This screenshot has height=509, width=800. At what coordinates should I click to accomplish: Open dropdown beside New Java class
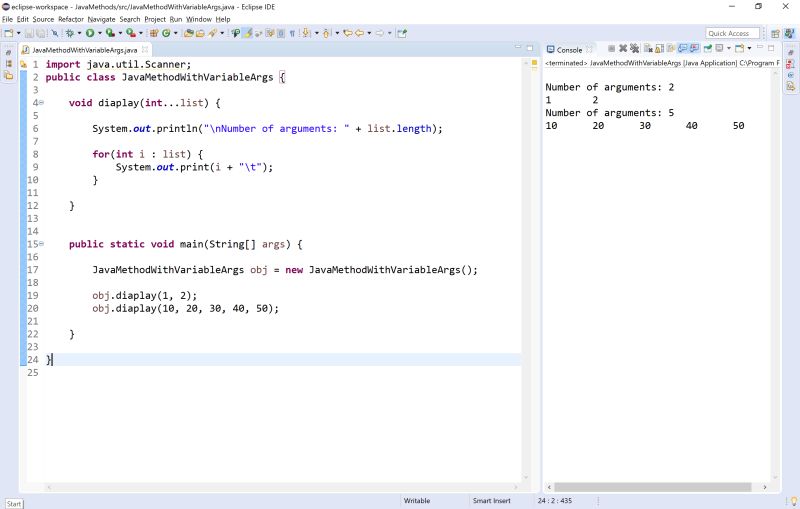pos(176,33)
